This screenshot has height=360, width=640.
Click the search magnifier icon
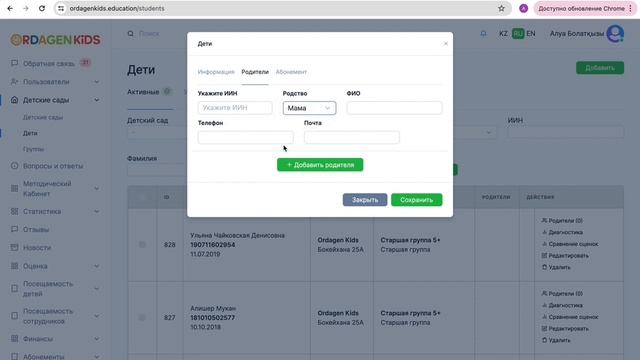[x=131, y=33]
